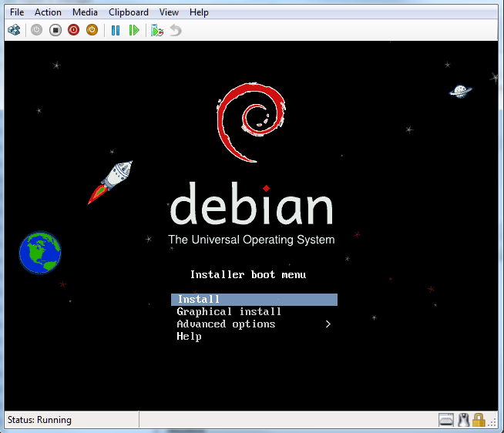Open the View menu
Viewport: 504px width, 433px height.
tap(169, 12)
